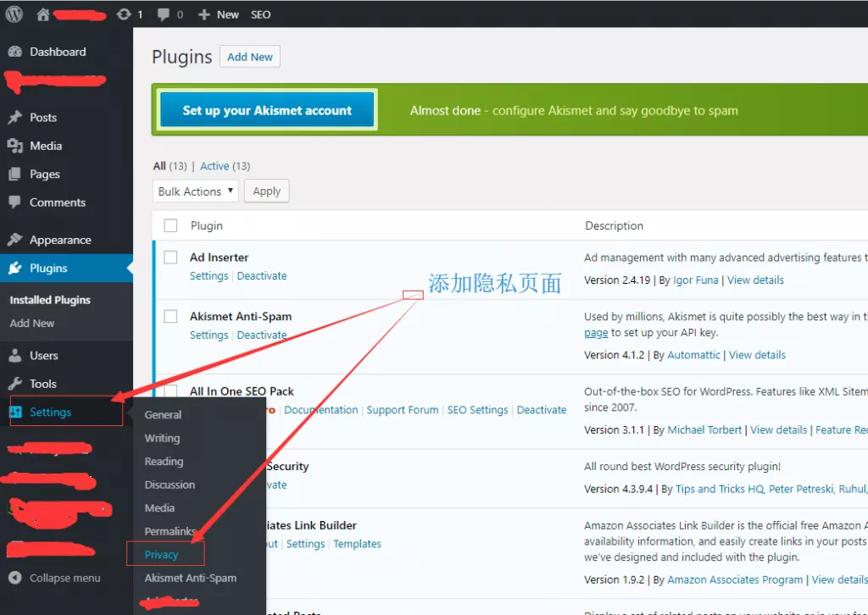Screen dimensions: 868x615
Task: Open updates icon showing 1
Action: point(124,14)
